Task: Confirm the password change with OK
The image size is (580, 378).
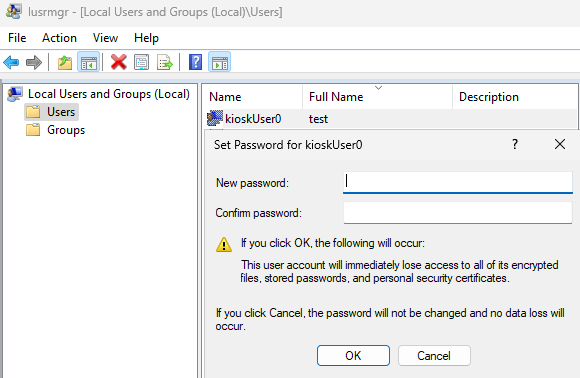Action: pyautogui.click(x=353, y=355)
